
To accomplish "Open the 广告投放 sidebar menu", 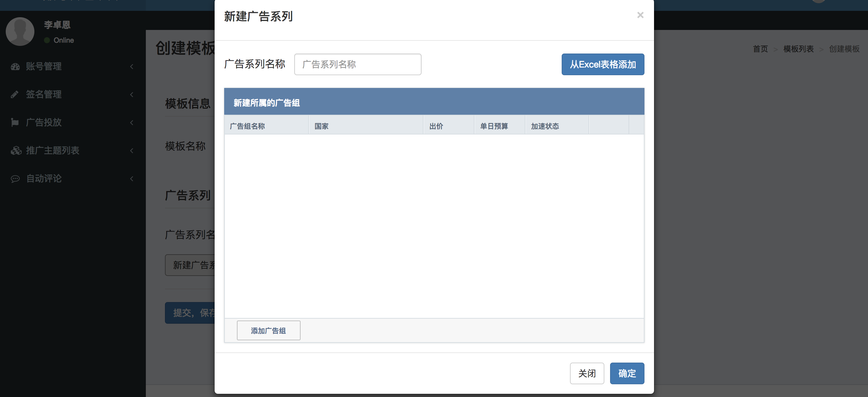I will tap(73, 122).
